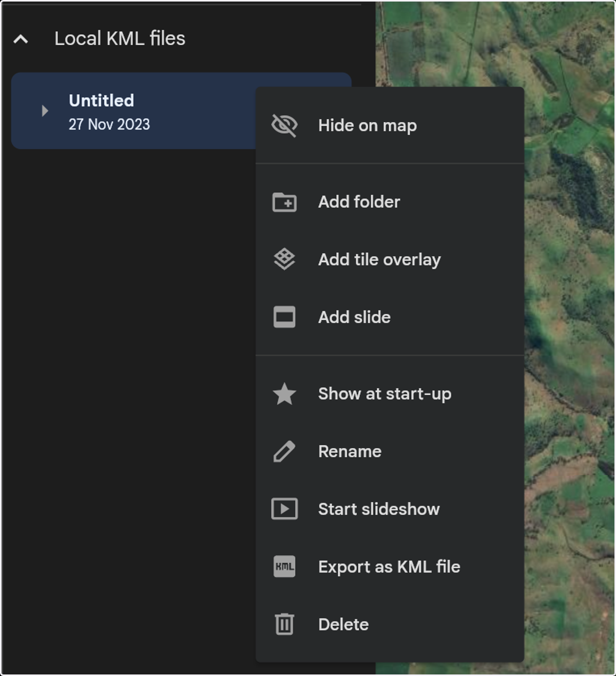The height and width of the screenshot is (676, 616).
Task: Click the trash can Delete icon
Action: pyautogui.click(x=284, y=624)
